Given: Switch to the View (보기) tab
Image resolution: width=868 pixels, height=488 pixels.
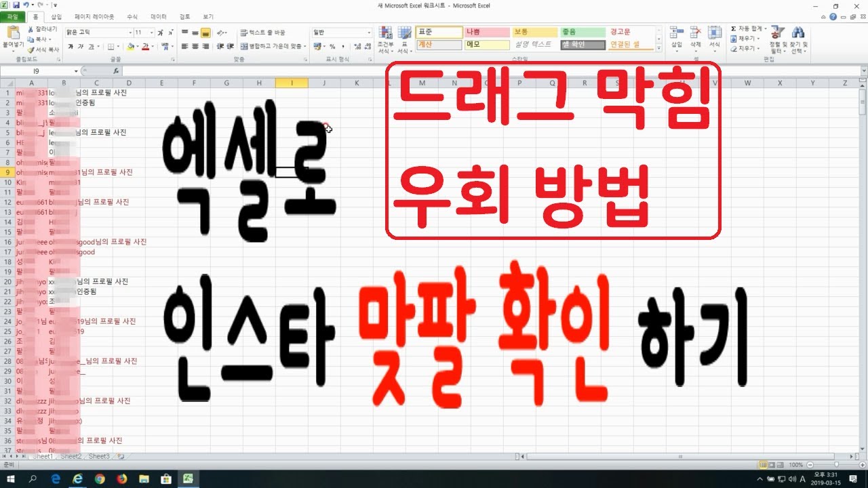Looking at the screenshot, I should pyautogui.click(x=208, y=16).
